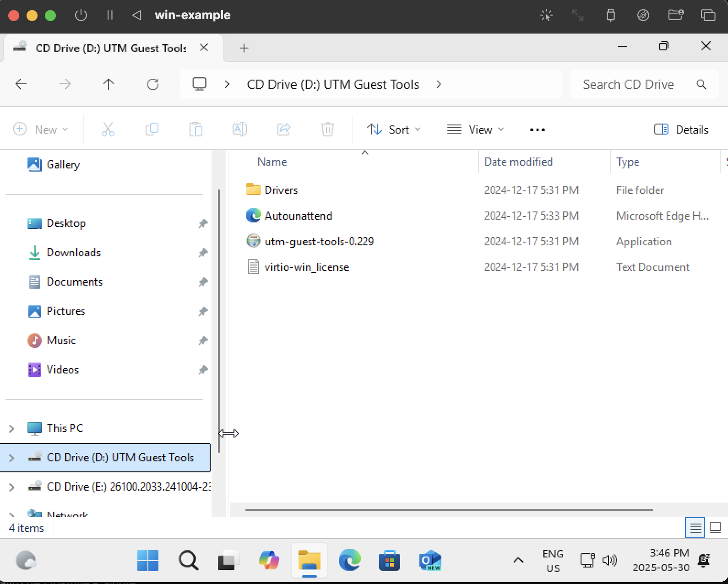This screenshot has height=584, width=728.
Task: Launch Microsoft Edge from the taskbar
Action: click(350, 561)
